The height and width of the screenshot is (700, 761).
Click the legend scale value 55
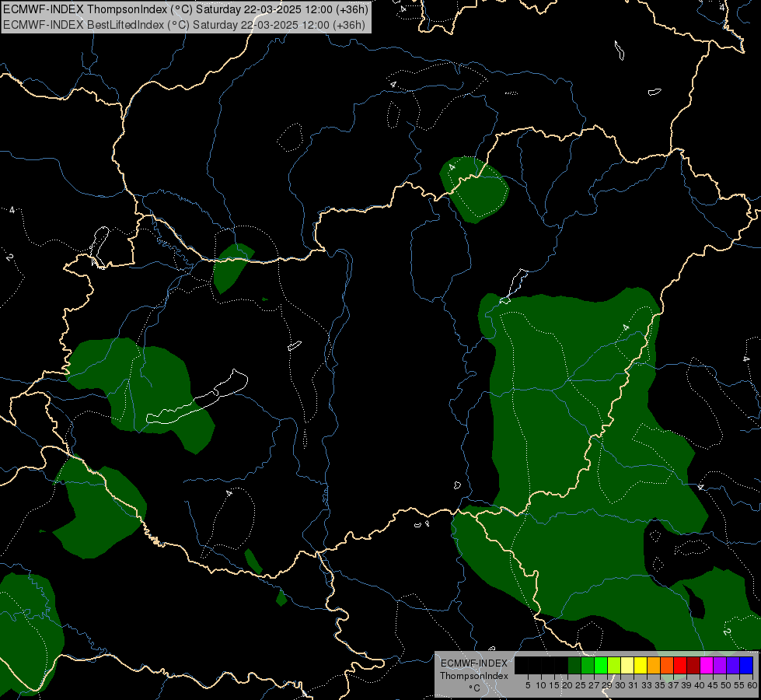[x=740, y=685]
